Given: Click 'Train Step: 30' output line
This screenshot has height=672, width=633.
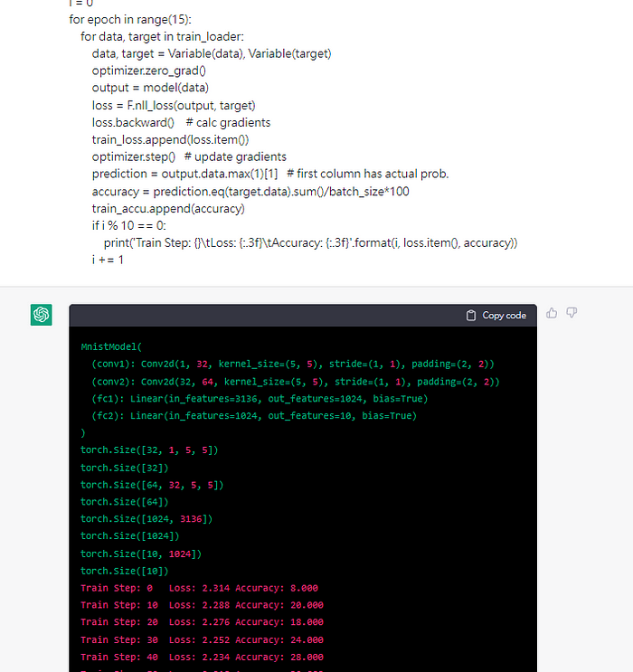Looking at the screenshot, I should coord(202,640).
